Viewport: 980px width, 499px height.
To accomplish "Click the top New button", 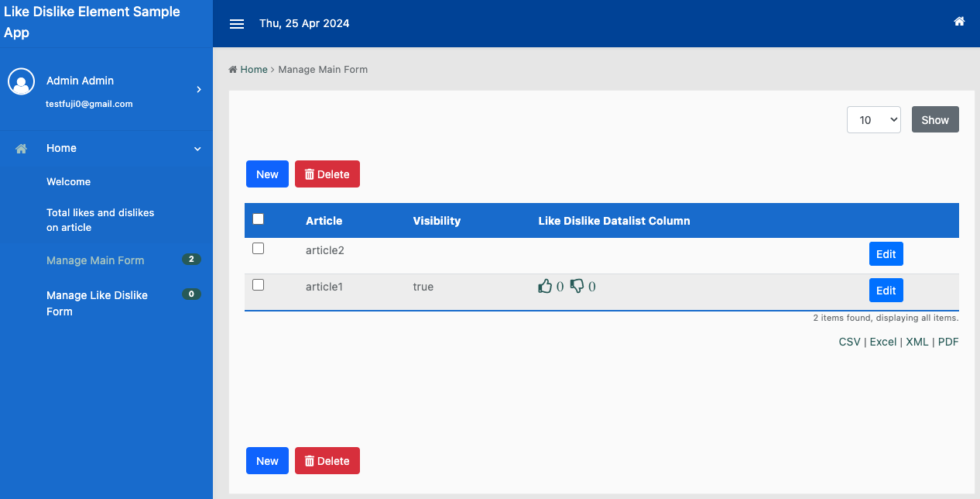I will 267,174.
